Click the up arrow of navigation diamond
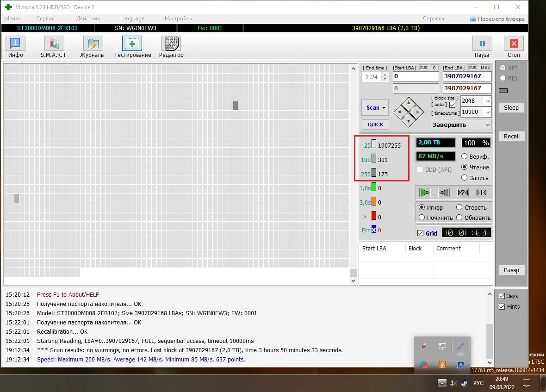This screenshot has width=546, height=392. (x=409, y=103)
